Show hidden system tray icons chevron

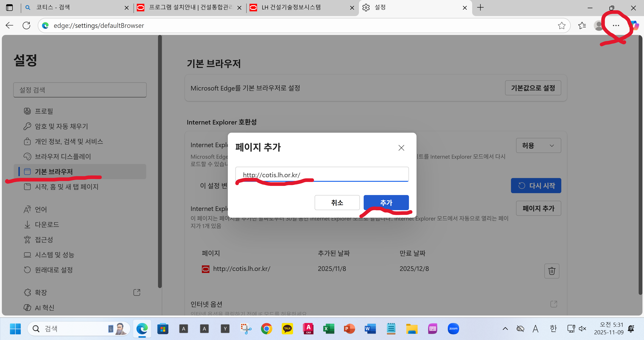(x=505, y=329)
